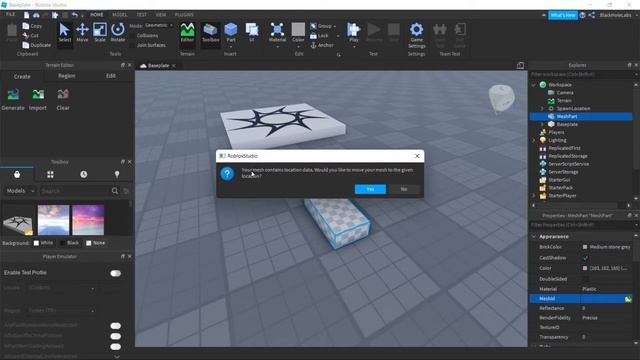
Task: Open the Group dropdown arrow
Action: tap(335, 26)
